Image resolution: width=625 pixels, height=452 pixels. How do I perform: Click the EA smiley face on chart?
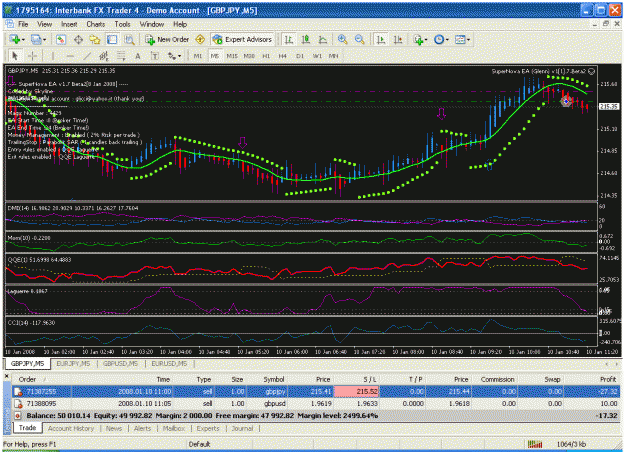pyautogui.click(x=592, y=71)
